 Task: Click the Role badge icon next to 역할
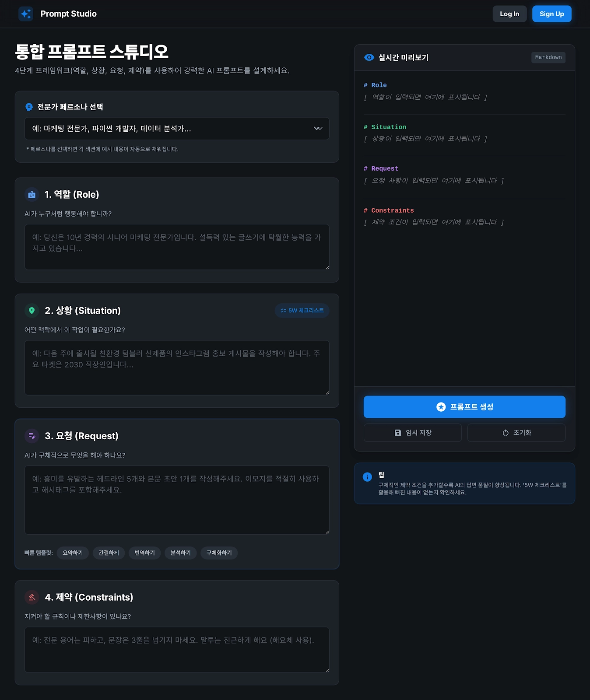[32, 195]
